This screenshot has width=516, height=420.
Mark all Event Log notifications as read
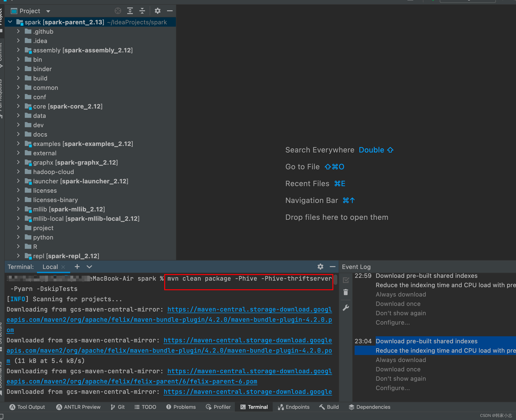click(346, 280)
